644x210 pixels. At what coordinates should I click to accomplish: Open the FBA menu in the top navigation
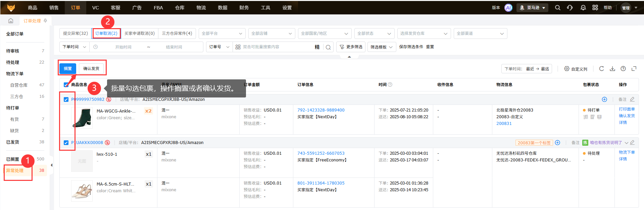pos(158,8)
